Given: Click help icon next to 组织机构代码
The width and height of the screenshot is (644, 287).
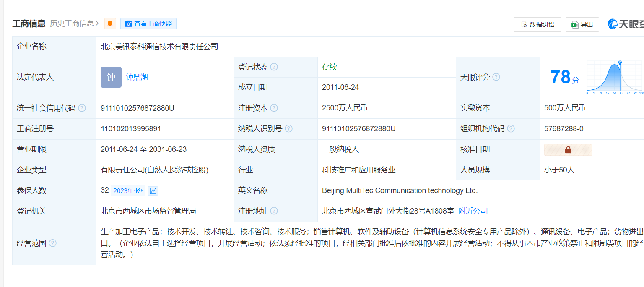Looking at the screenshot, I should pyautogui.click(x=511, y=129).
